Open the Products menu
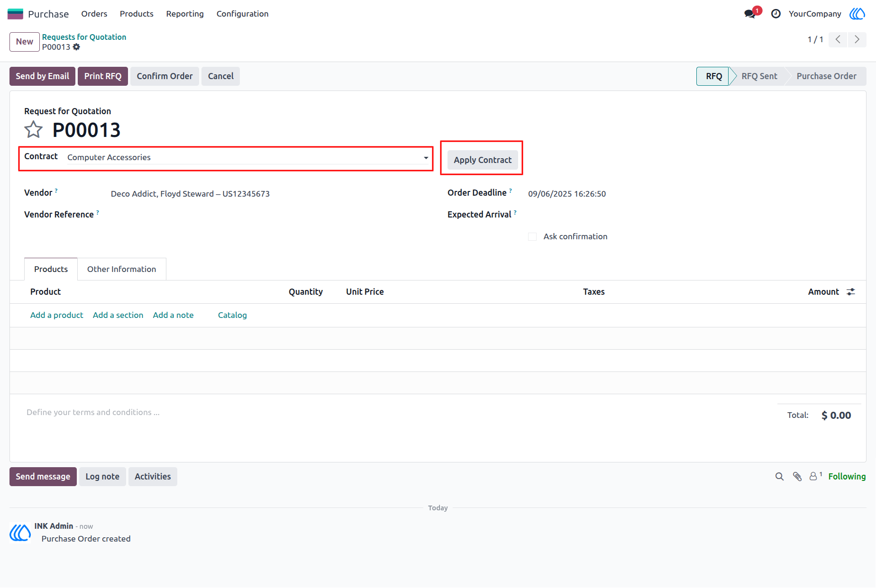This screenshot has width=876, height=588. click(x=137, y=14)
